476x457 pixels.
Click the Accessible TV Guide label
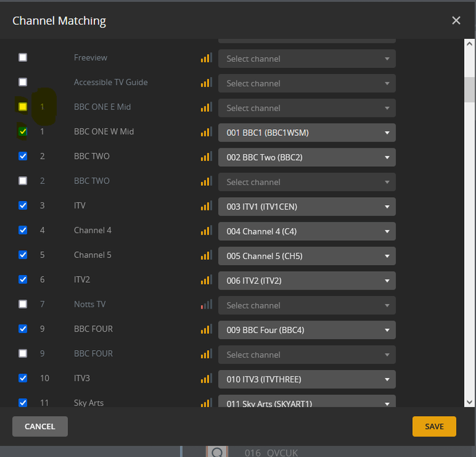point(111,82)
